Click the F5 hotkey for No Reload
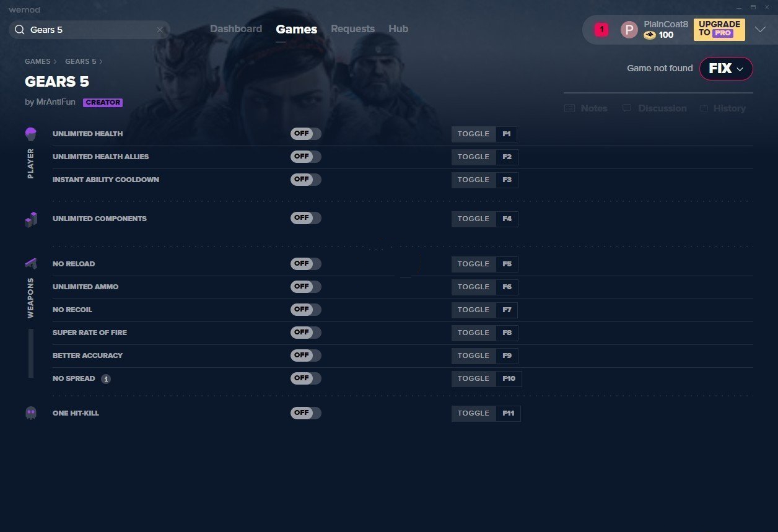The width and height of the screenshot is (778, 532). pos(507,264)
